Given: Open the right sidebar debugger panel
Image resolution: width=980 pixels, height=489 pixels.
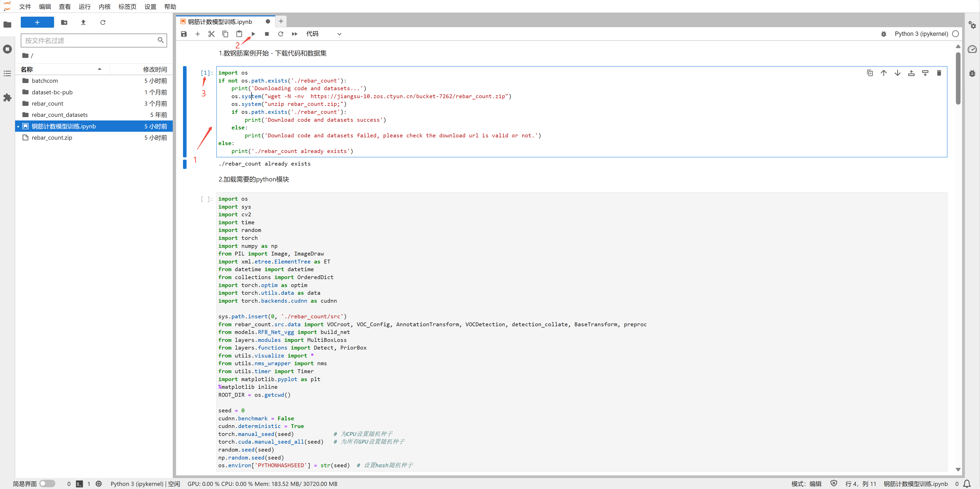Looking at the screenshot, I should coord(972,74).
